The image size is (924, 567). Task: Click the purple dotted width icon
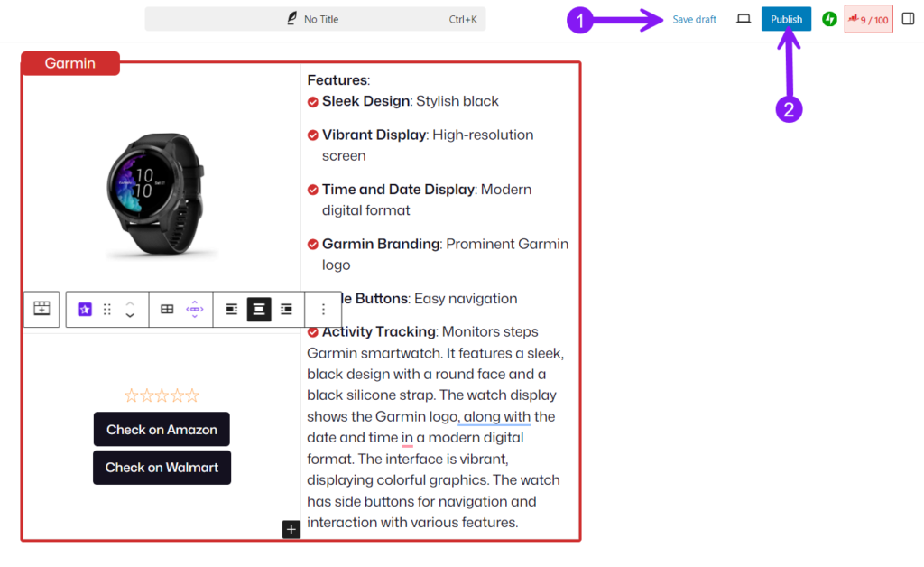[x=195, y=310]
